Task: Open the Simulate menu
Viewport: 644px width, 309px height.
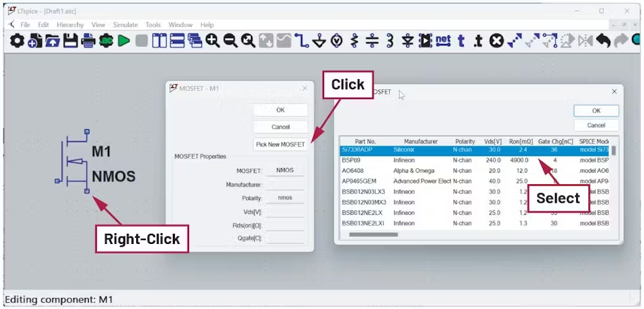Action: (125, 24)
